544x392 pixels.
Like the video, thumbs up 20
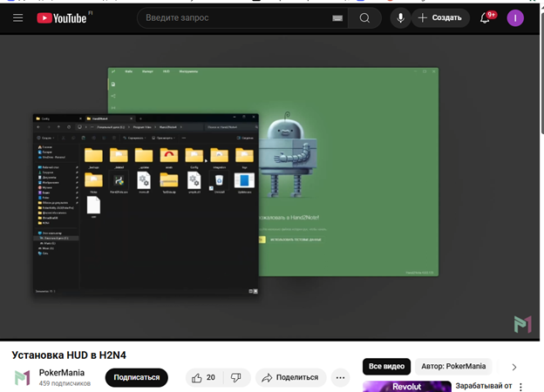[204, 377]
